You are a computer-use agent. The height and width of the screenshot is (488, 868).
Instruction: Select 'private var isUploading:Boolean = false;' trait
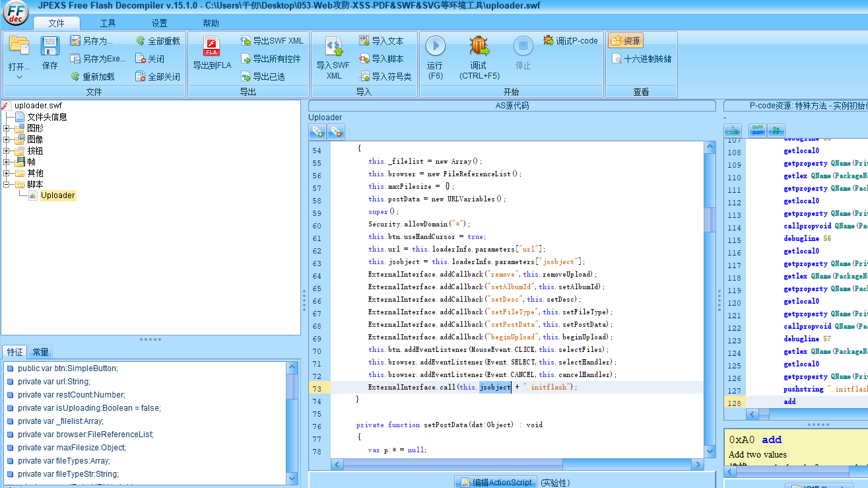[89, 408]
